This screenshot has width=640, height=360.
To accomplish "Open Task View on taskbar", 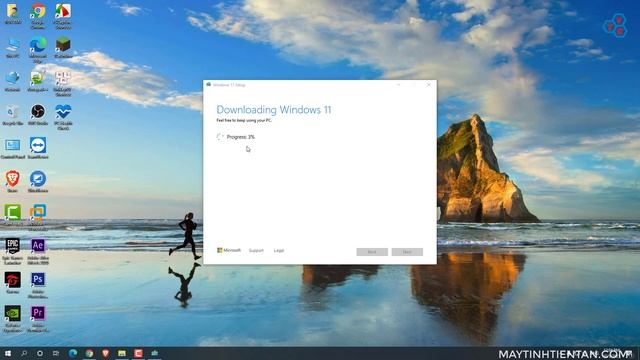I will 56,353.
